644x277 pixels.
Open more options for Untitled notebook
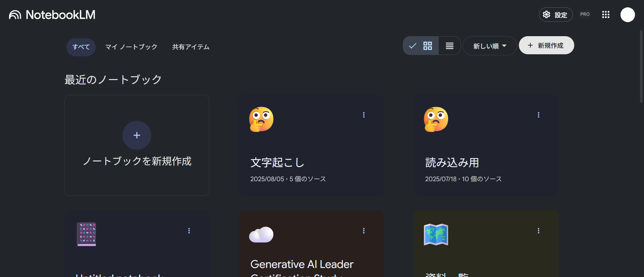point(189,231)
